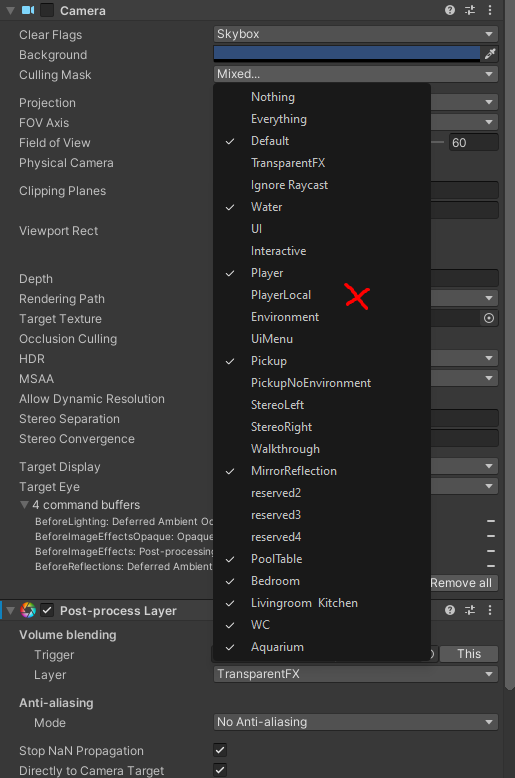Uncheck Stop NaN Propagation checkbox

(220, 750)
